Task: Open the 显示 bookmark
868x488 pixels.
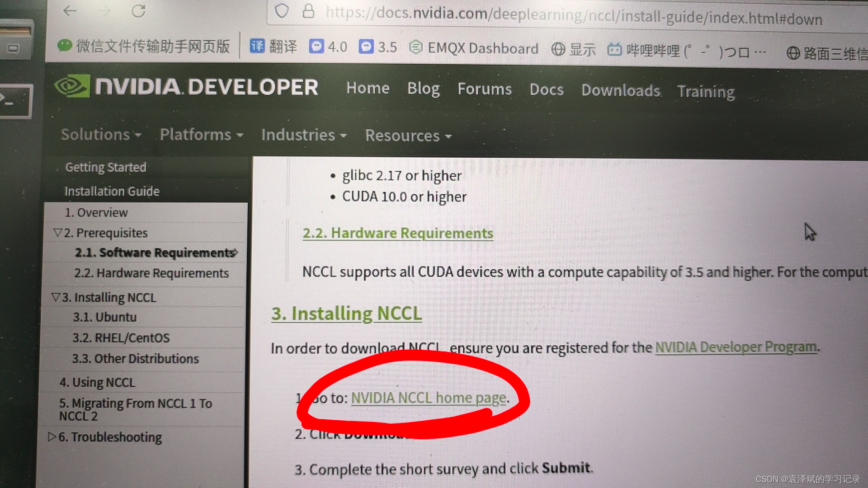Action: click(x=573, y=49)
